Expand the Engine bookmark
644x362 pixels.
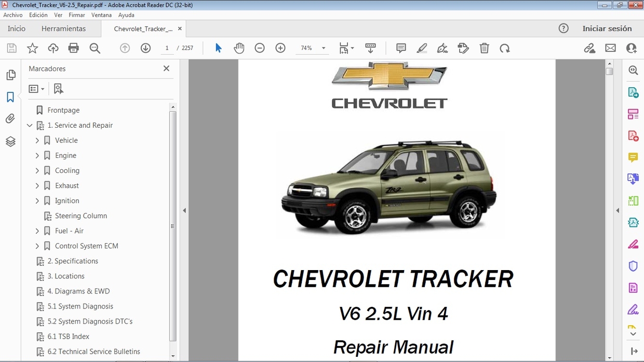coord(37,155)
